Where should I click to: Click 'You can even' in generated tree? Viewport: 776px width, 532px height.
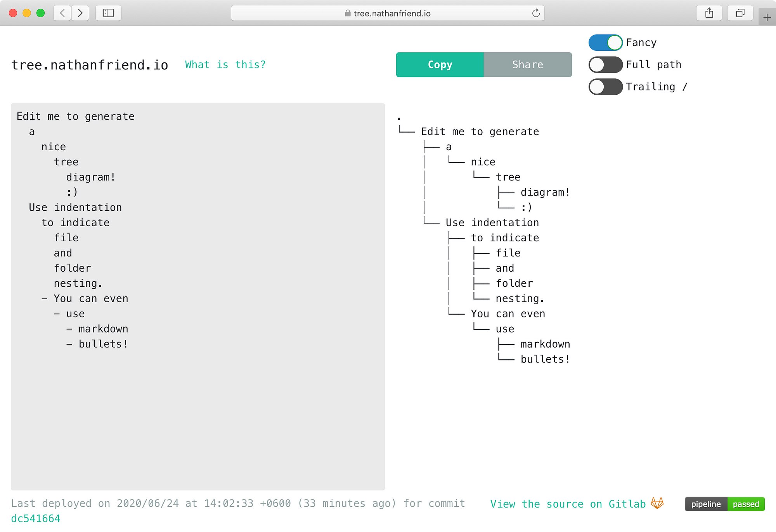pyautogui.click(x=508, y=314)
